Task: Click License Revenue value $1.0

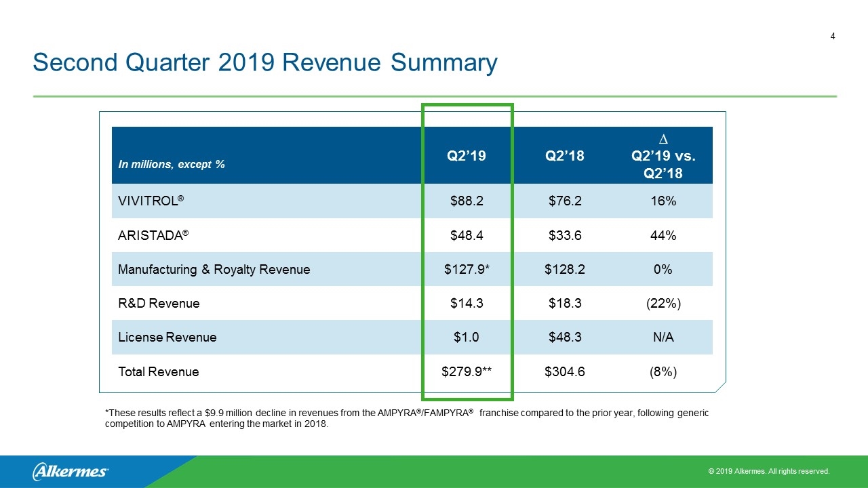Action: (467, 337)
